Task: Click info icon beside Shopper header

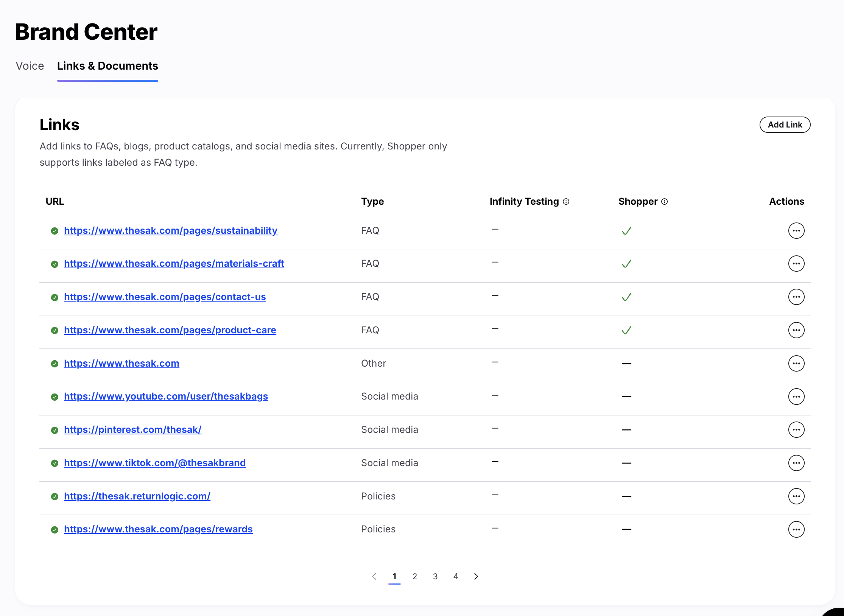Action: coord(665,201)
